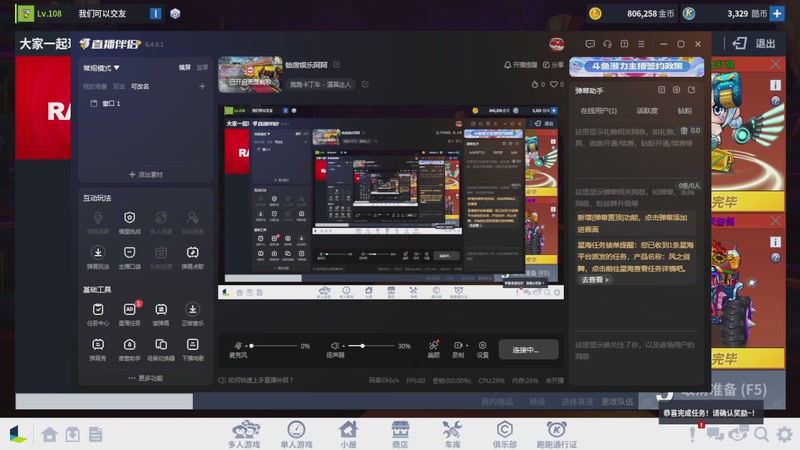Click the 恭喜完成任务 reward notification

(710, 413)
